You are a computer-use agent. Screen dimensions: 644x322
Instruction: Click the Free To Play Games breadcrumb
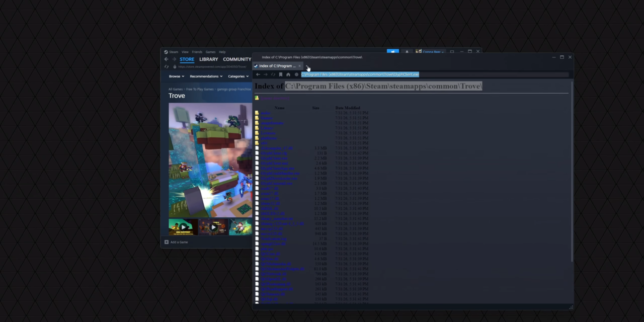coord(200,89)
